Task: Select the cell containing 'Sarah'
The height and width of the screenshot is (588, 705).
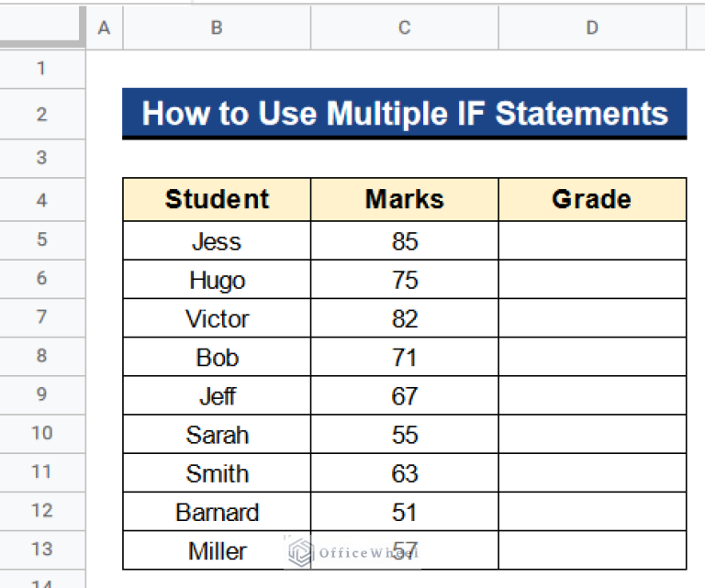Action: tap(217, 435)
